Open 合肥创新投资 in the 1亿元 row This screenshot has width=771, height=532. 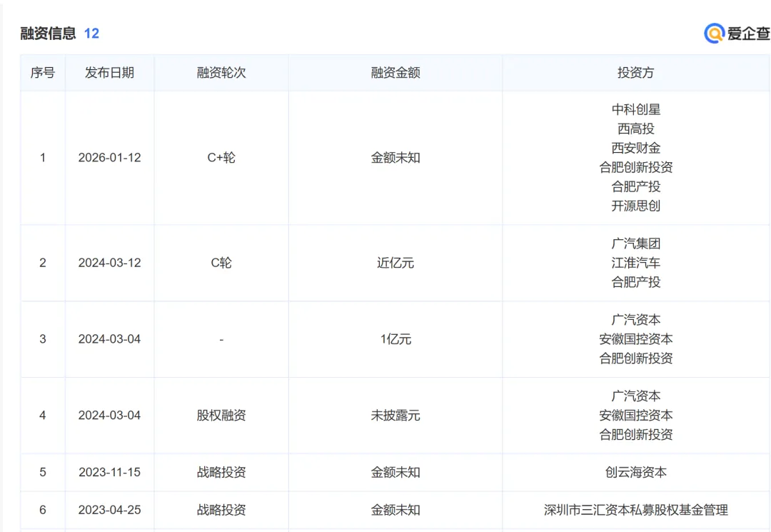(636, 358)
